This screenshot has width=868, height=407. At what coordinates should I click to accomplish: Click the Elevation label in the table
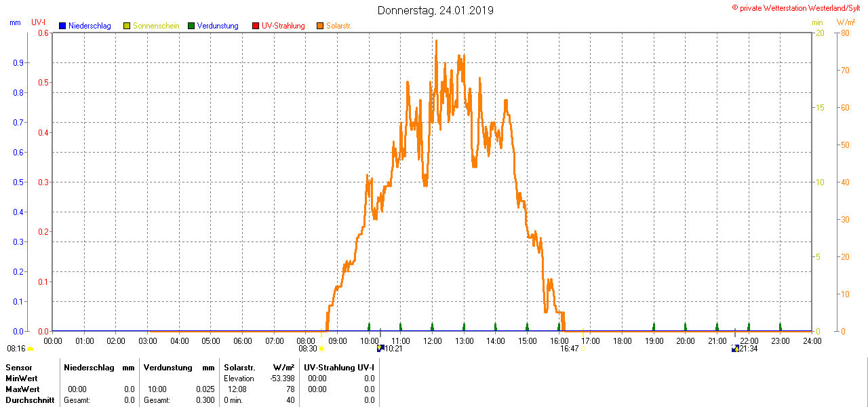point(239,379)
